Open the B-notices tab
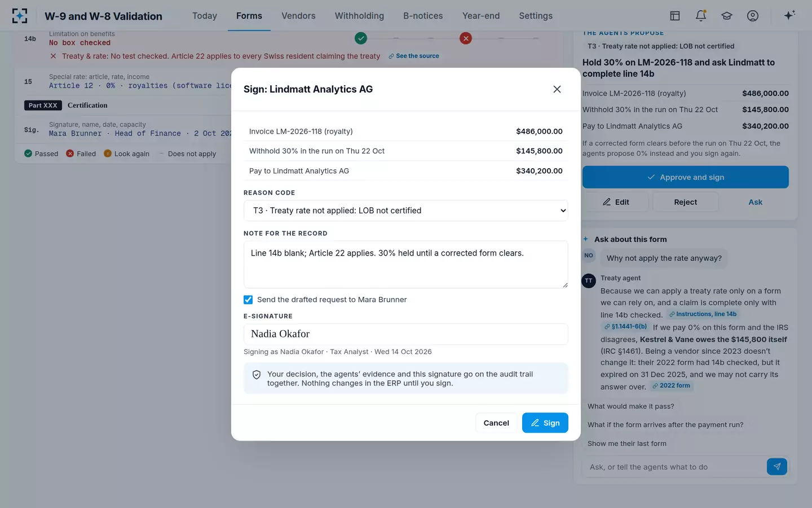 click(423, 16)
